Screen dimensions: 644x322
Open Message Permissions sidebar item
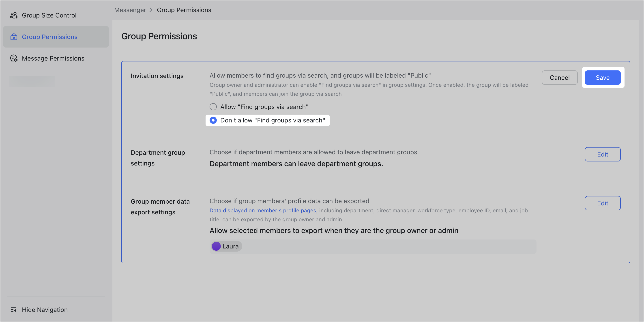56,58
